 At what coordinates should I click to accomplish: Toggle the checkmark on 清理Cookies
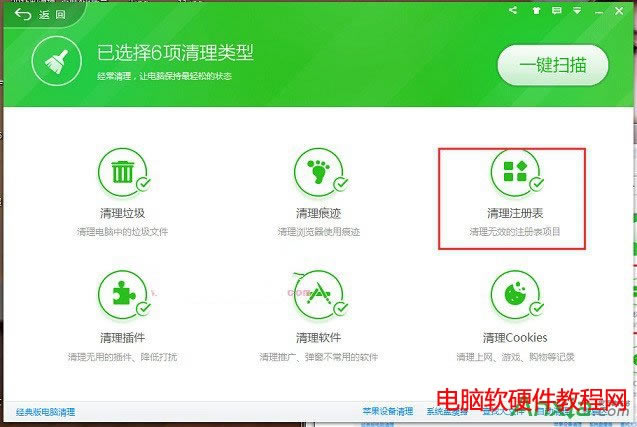coord(537,308)
